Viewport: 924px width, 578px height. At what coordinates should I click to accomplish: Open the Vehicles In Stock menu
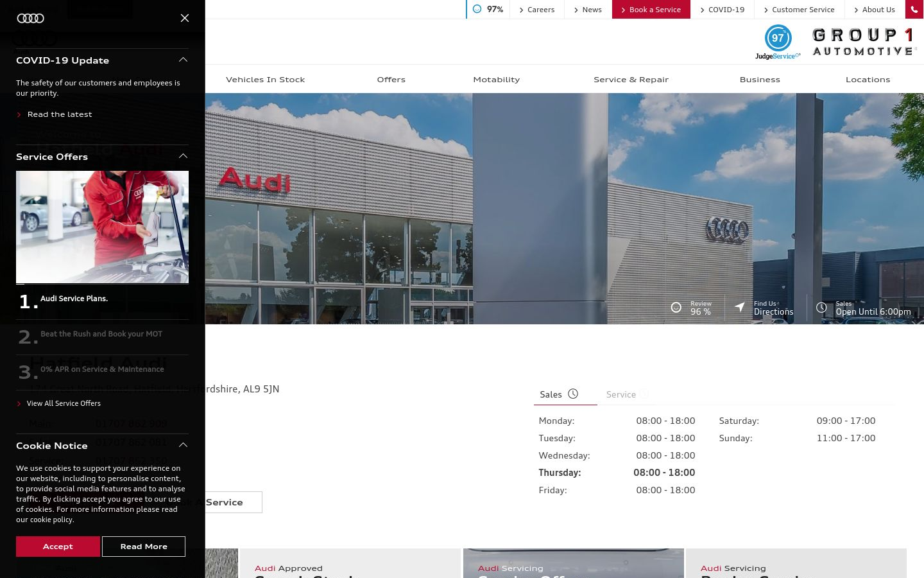(265, 80)
